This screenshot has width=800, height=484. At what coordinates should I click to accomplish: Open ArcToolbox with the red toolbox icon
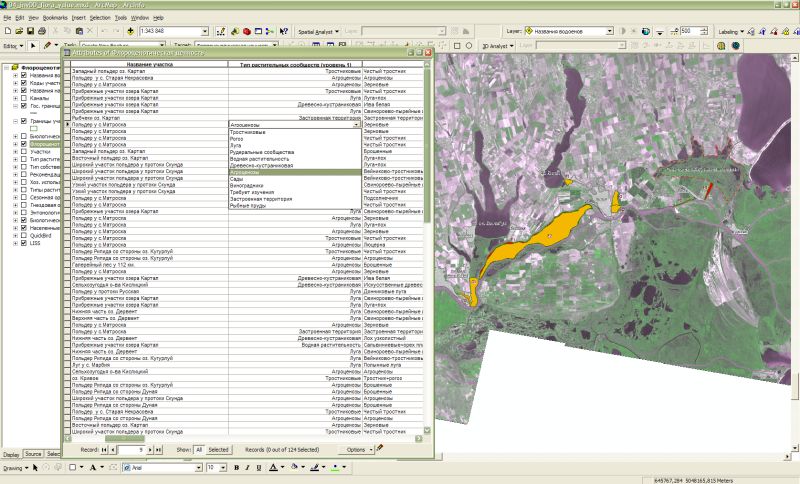pyautogui.click(x=246, y=31)
